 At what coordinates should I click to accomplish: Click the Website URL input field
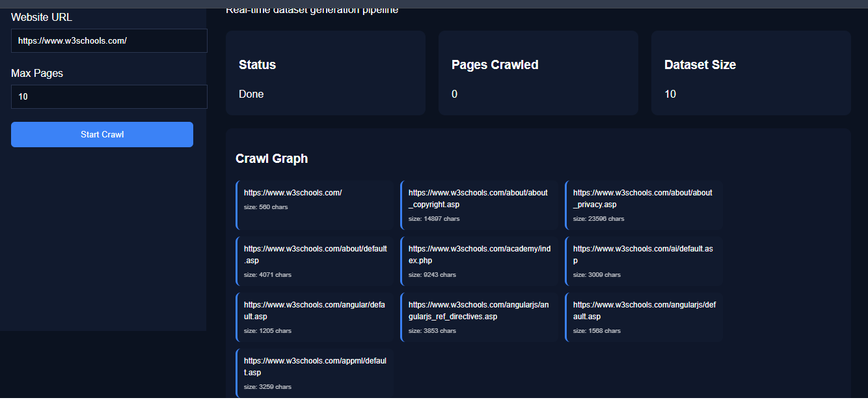(109, 40)
